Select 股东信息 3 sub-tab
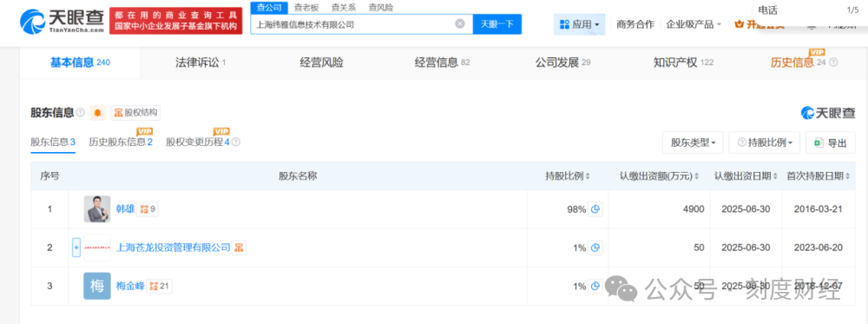Viewport: 868px width, 324px height. [53, 142]
